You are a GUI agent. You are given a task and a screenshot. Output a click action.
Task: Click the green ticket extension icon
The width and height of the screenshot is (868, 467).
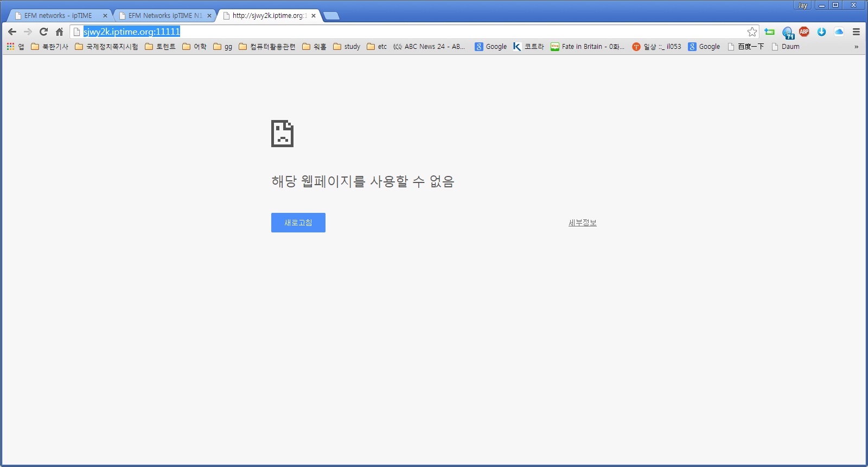click(769, 31)
